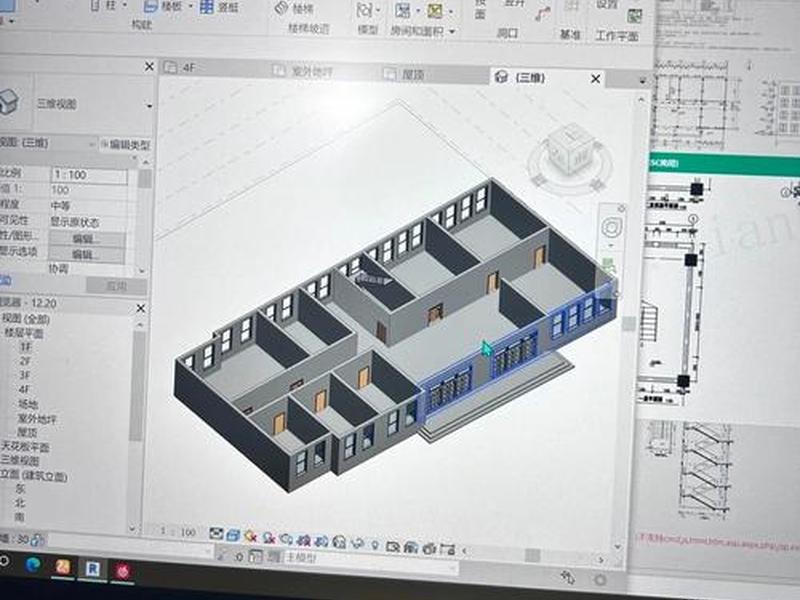Select the 楼梯 (Stair) tool
The image size is (800, 600).
tap(295, 9)
